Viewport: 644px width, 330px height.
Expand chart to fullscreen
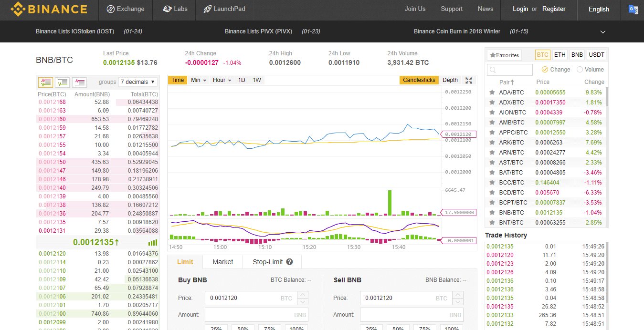pyautogui.click(x=469, y=80)
